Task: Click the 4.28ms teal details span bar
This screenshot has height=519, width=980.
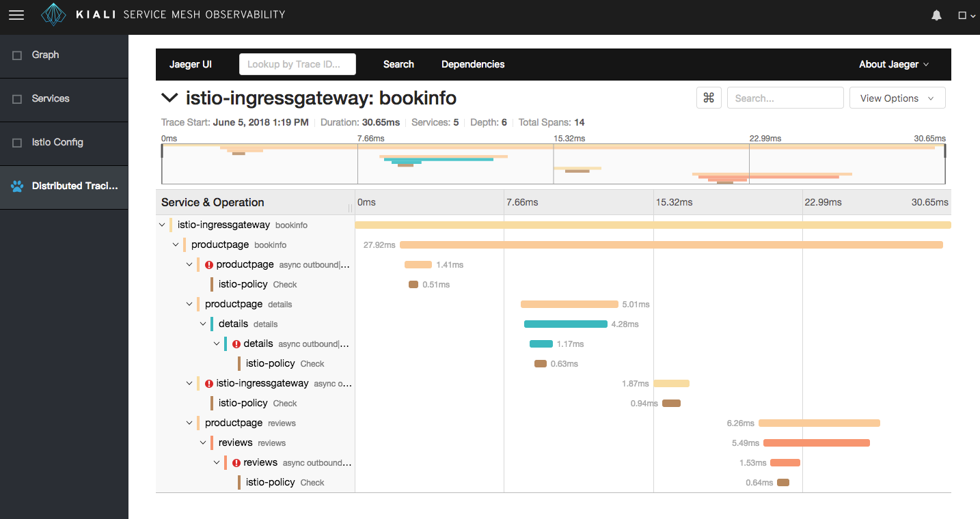Action: [x=566, y=324]
